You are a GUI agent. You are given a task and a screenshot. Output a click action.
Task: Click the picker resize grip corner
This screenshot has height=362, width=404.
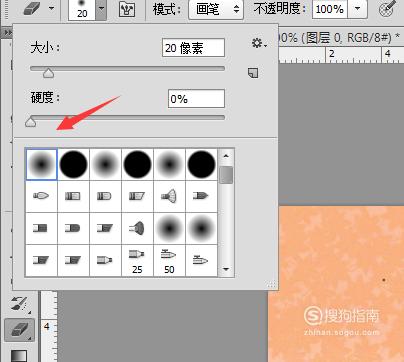[272, 284]
